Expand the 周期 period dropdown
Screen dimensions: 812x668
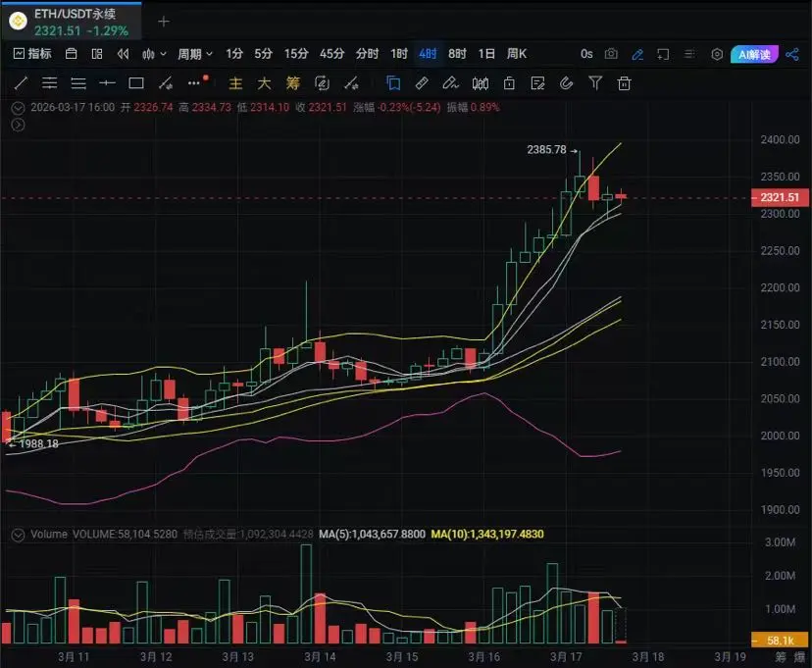point(195,53)
